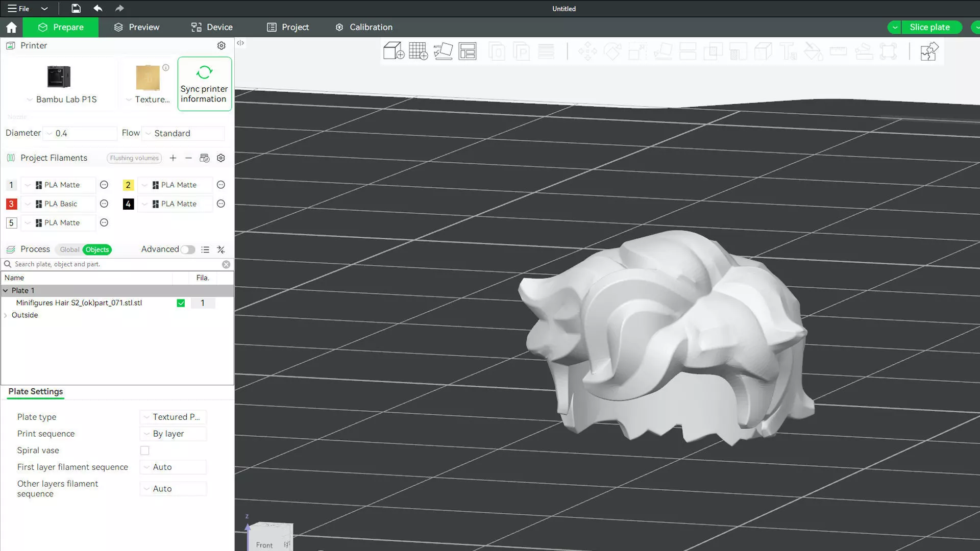The width and height of the screenshot is (980, 551).
Task: Click the red filament 3 color swatch
Action: (11, 204)
